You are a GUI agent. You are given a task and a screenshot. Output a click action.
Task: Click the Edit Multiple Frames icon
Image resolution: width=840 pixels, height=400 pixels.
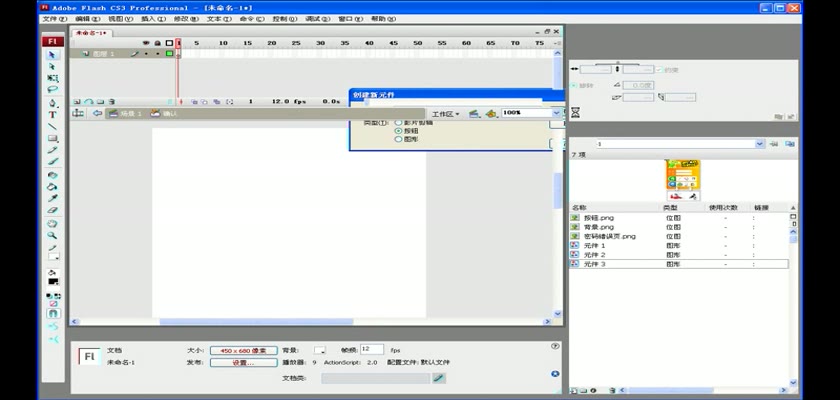217,101
